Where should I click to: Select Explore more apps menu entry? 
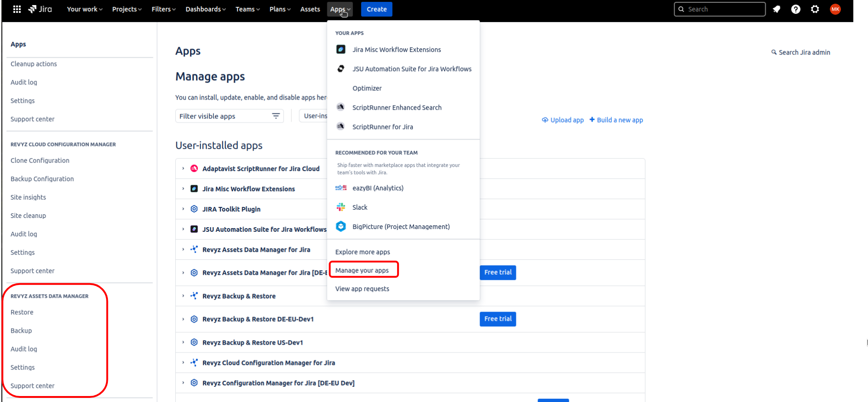click(363, 252)
